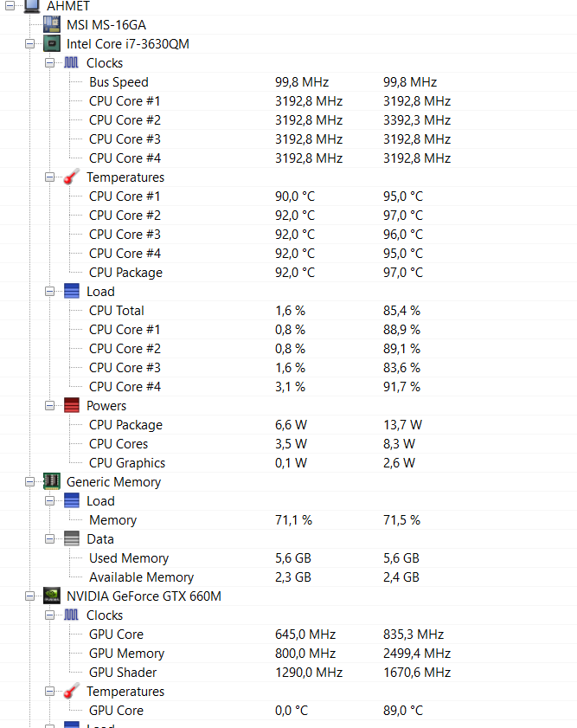Click the gray Data icon under Generic Memory
577x728 pixels.
click(x=71, y=538)
